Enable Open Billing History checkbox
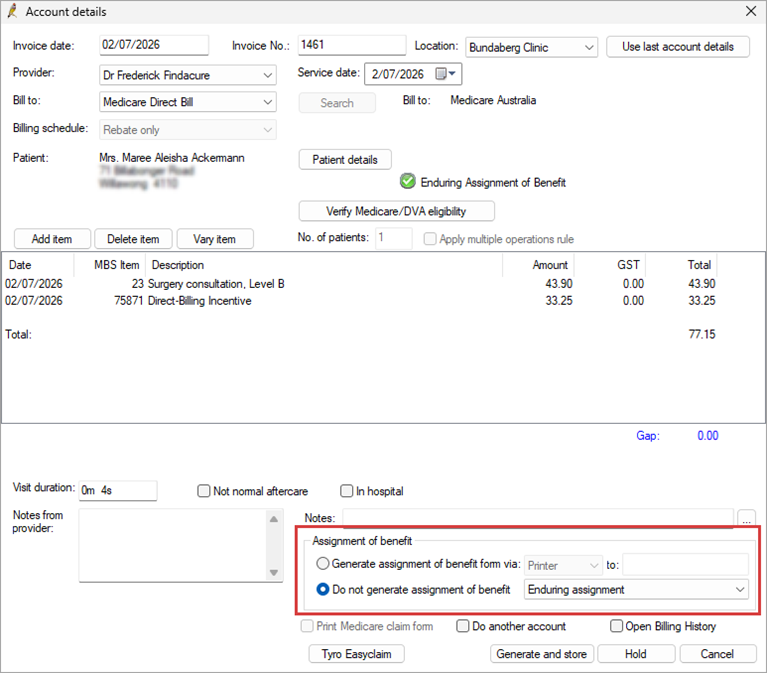767x673 pixels. [616, 626]
